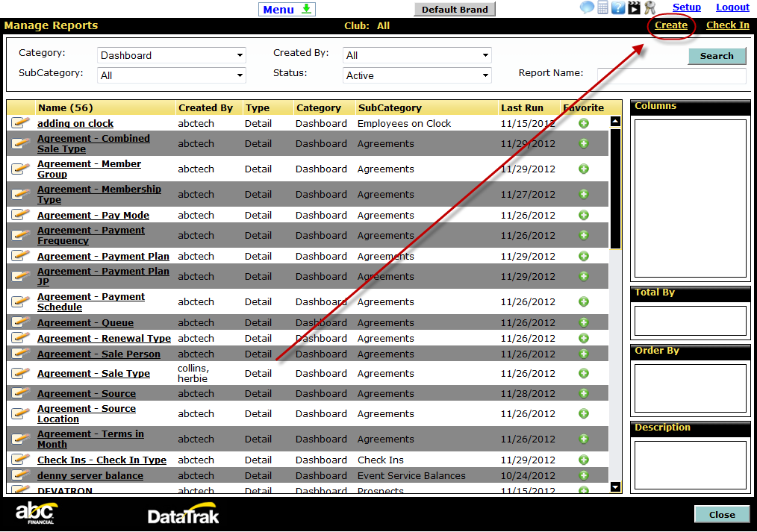Screen dimensions: 757x532
Task: Open the calculator icon in top bar
Action: tap(602, 8)
